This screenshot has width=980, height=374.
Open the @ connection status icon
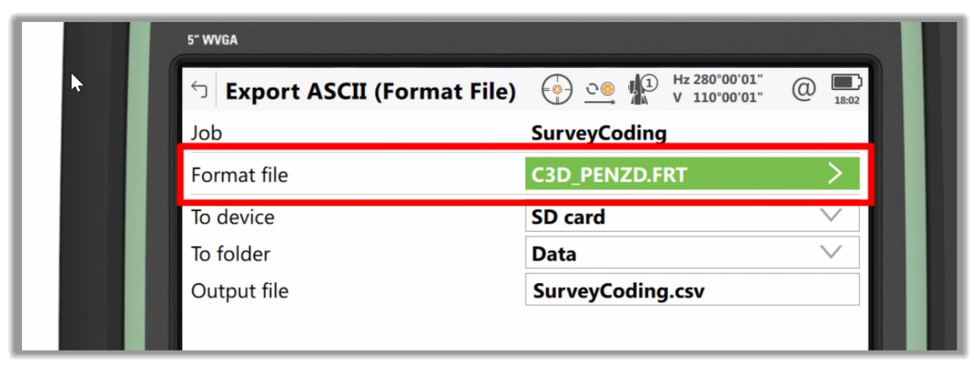[x=803, y=89]
